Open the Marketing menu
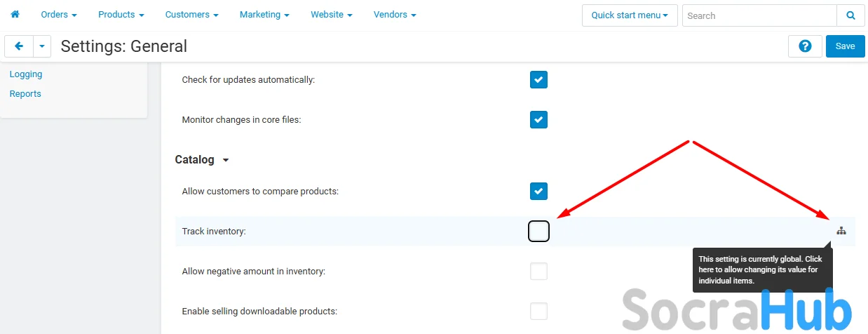Image resolution: width=868 pixels, height=334 pixels. [x=264, y=15]
